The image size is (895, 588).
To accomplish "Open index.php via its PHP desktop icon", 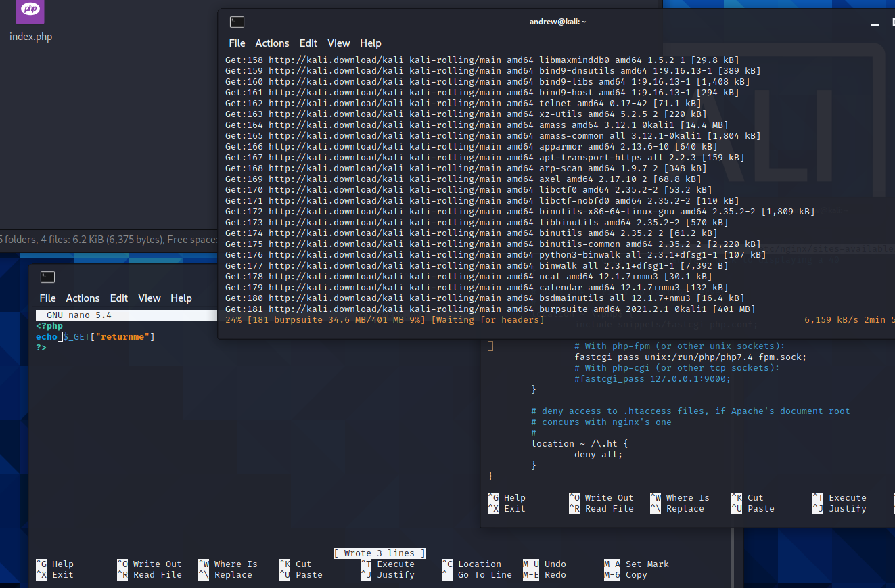I will (30, 12).
